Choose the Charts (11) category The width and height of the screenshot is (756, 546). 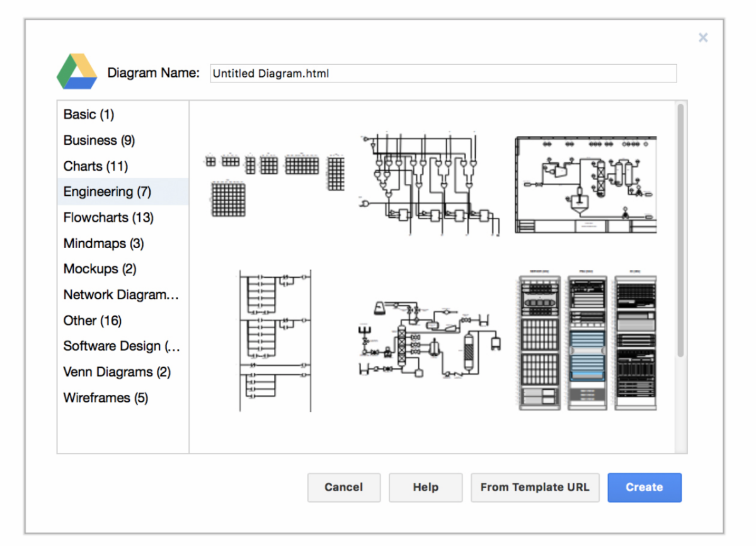pyautogui.click(x=96, y=166)
